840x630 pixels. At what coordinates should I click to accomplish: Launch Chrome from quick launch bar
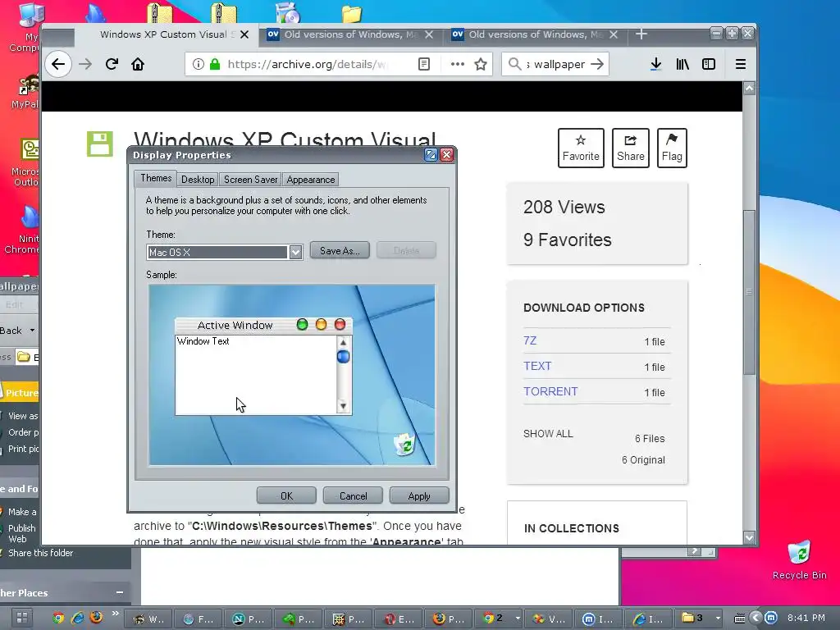pyautogui.click(x=58, y=618)
